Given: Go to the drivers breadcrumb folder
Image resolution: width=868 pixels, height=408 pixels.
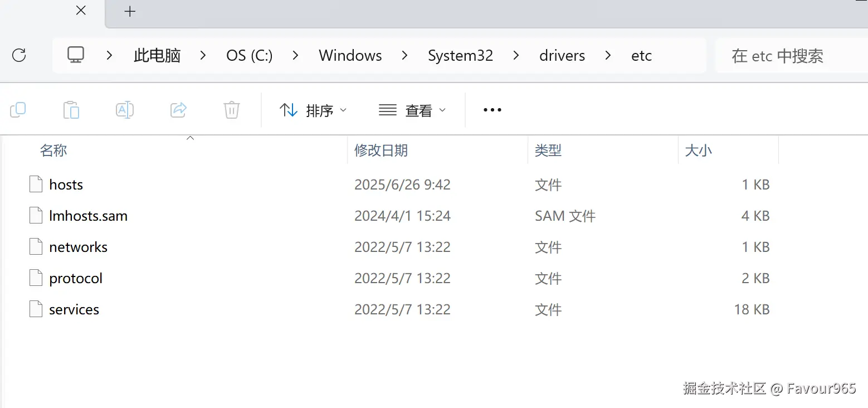Looking at the screenshot, I should pyautogui.click(x=562, y=56).
